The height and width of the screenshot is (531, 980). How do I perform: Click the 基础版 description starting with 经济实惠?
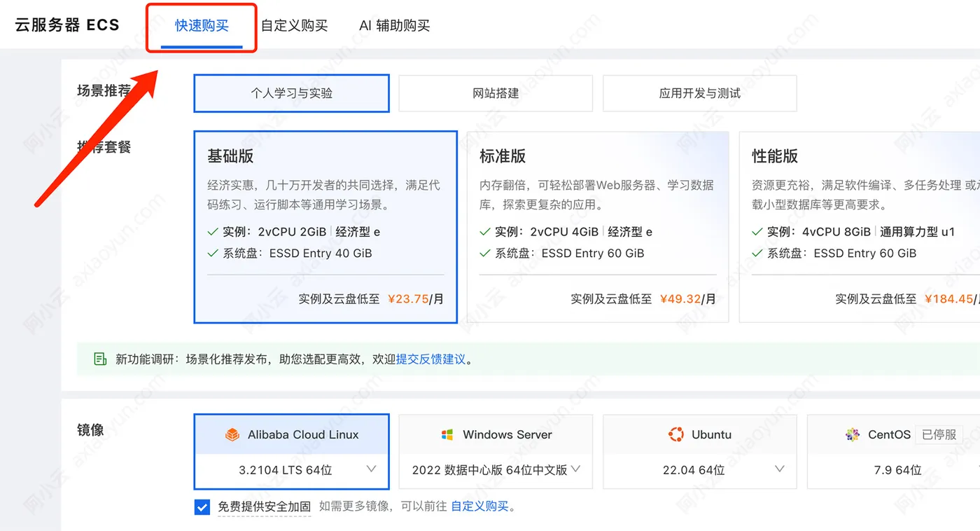point(324,195)
